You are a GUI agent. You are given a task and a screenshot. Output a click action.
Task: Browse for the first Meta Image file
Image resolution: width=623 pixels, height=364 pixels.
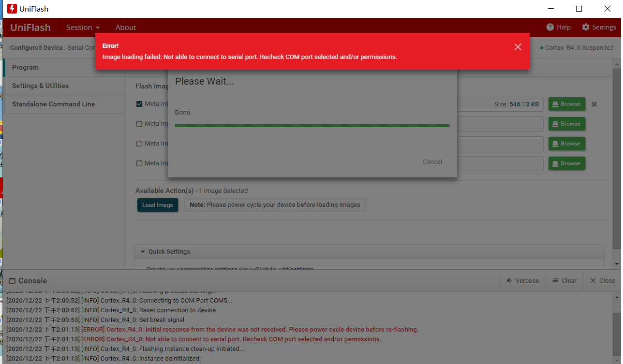tap(566, 104)
